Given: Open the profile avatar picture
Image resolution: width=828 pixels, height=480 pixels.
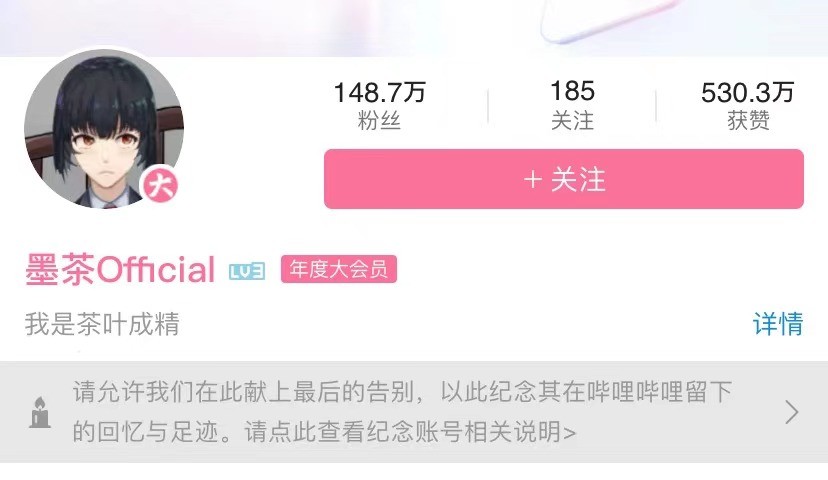Looking at the screenshot, I should click(x=104, y=128).
